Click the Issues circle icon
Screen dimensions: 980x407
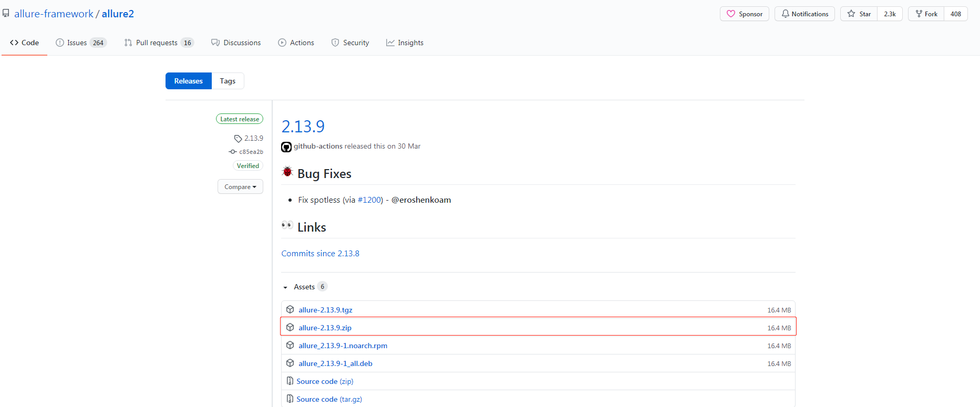[x=60, y=43]
